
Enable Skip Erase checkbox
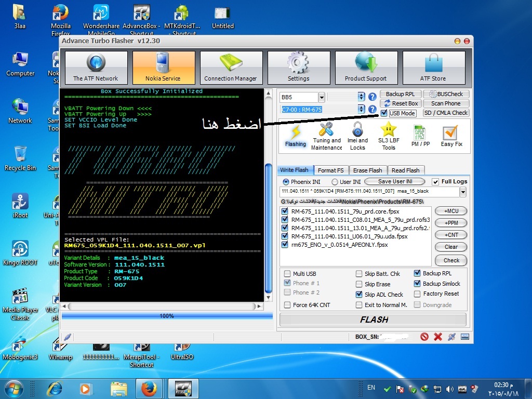point(359,284)
